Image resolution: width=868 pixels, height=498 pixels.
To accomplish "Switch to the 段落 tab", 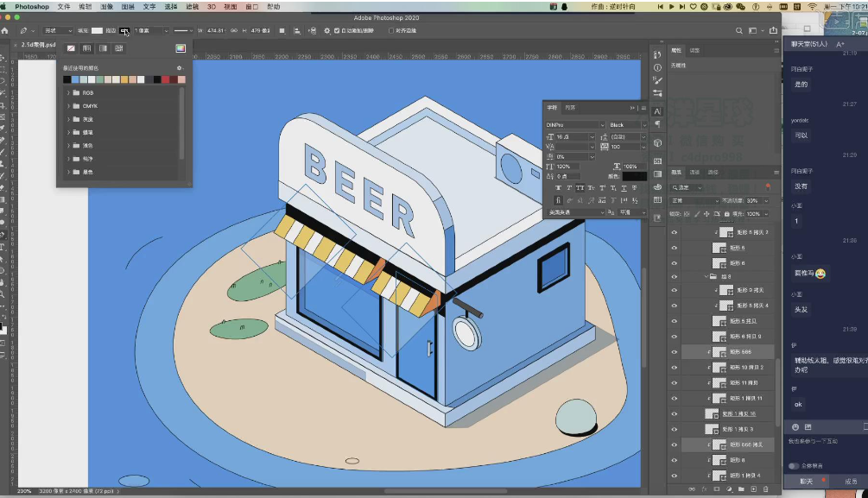I will [570, 108].
